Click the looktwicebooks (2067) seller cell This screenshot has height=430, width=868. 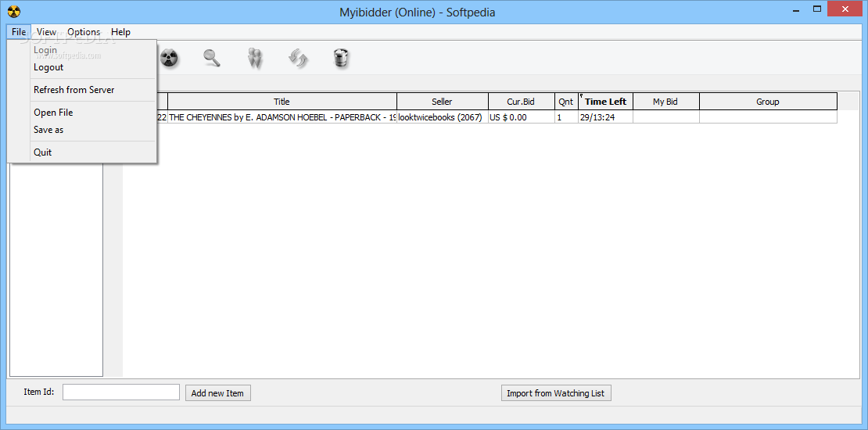[443, 116]
